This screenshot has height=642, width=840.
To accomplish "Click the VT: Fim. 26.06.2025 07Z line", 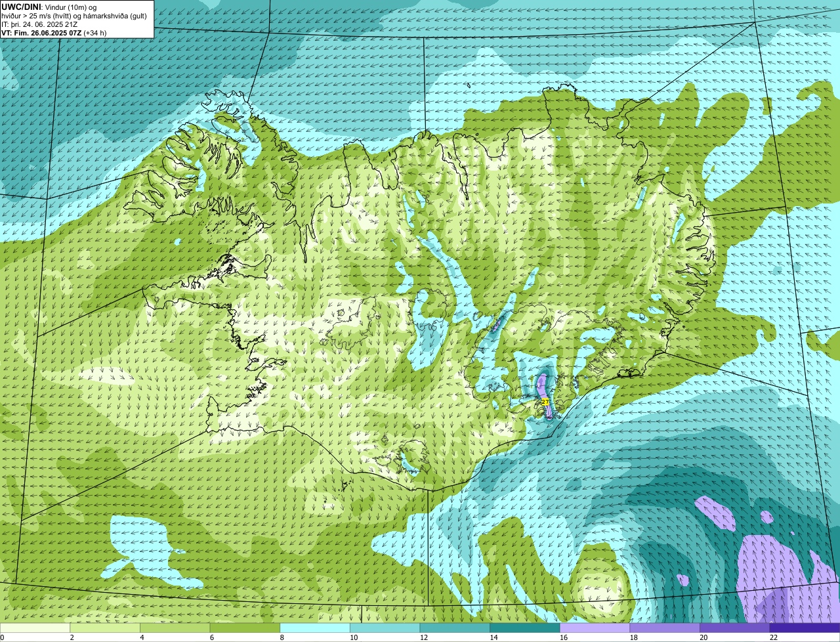I will tap(54, 33).
